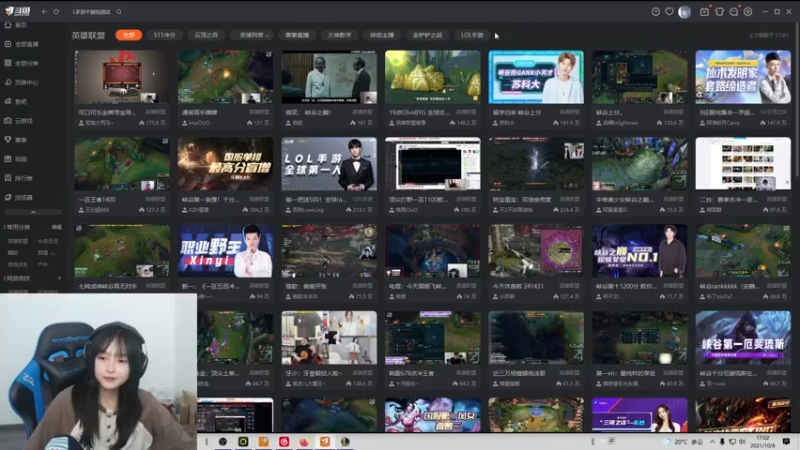Open the 近三万场螳螂绝活哥 stream title
The width and height of the screenshot is (800, 450).
519,373
